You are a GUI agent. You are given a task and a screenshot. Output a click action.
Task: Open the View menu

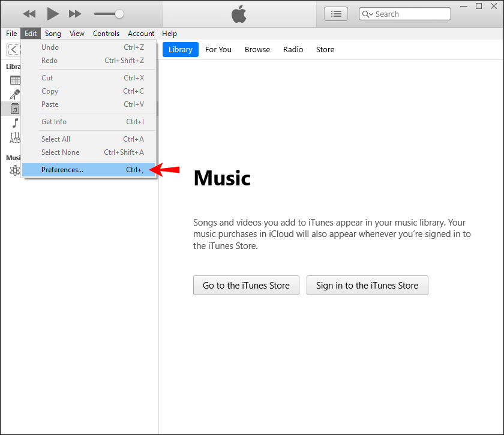click(x=77, y=34)
